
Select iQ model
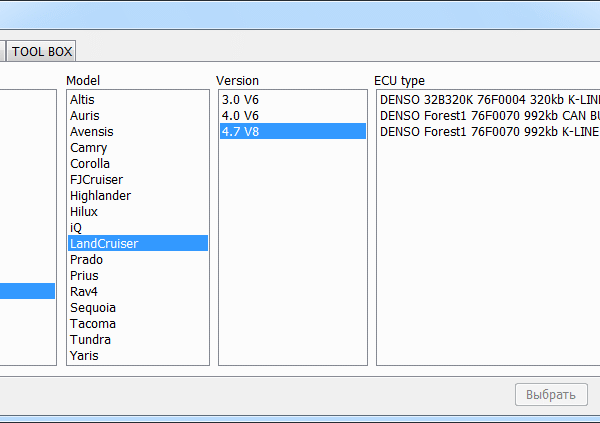(138, 228)
